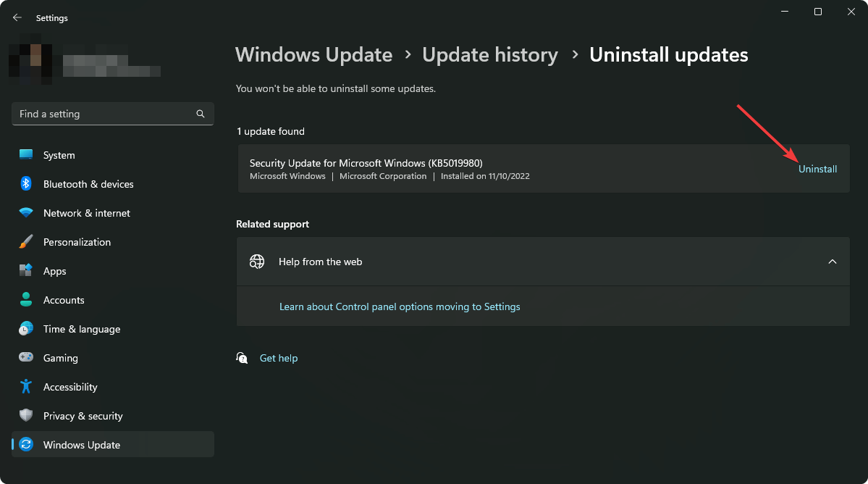This screenshot has width=868, height=484.
Task: Click the Accessibility figure icon
Action: (x=26, y=386)
